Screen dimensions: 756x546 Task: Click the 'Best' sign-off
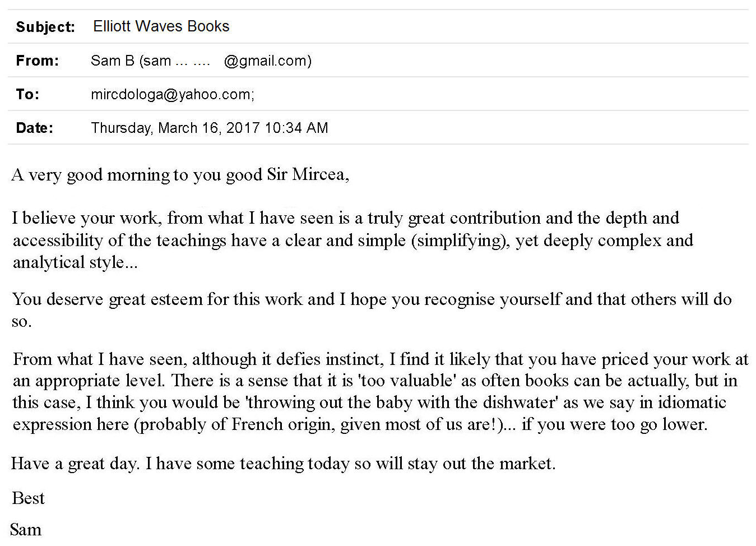point(28,498)
